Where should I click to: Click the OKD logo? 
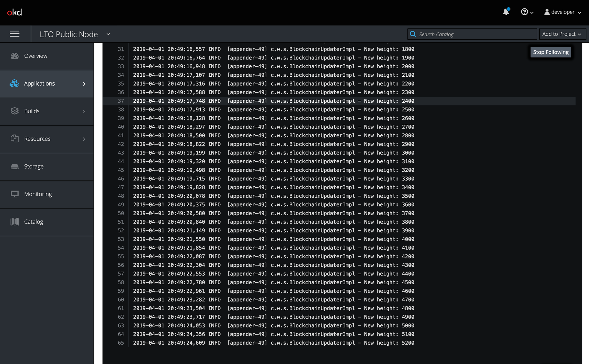point(15,12)
